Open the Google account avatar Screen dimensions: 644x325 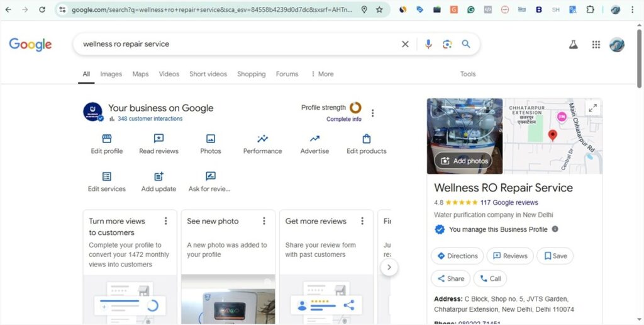coord(617,45)
